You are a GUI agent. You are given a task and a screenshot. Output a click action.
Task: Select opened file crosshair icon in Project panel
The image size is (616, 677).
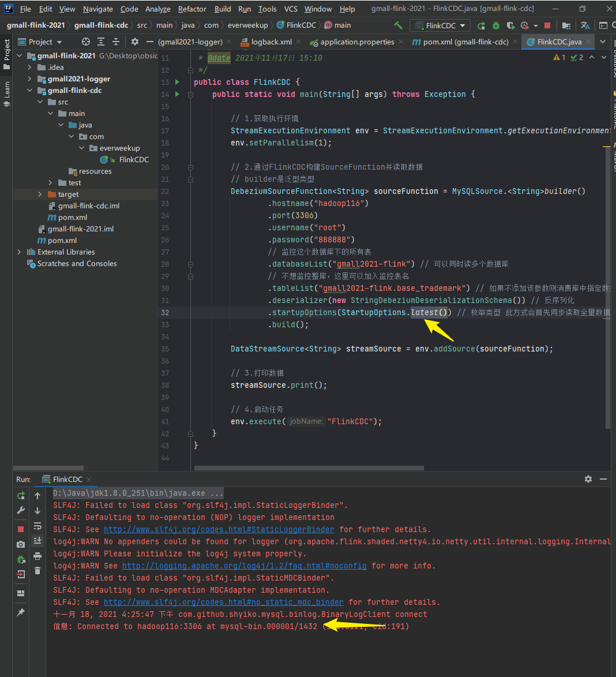coord(86,42)
